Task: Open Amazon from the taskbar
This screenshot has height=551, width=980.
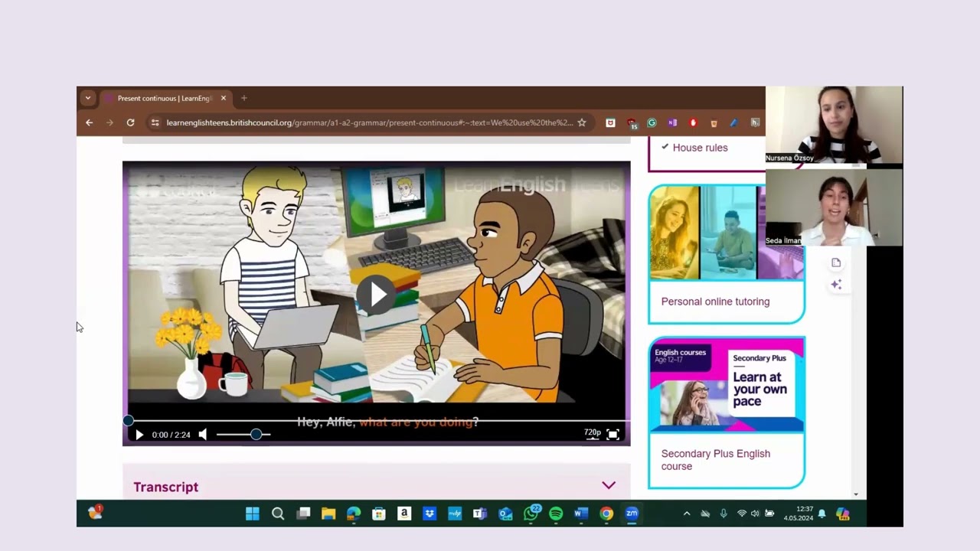Action: pos(404,514)
